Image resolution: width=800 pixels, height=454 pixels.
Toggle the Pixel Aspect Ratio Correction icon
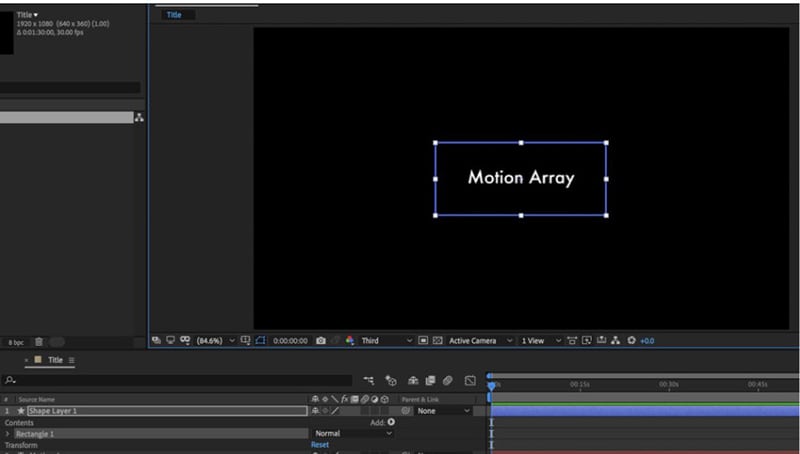click(x=572, y=340)
